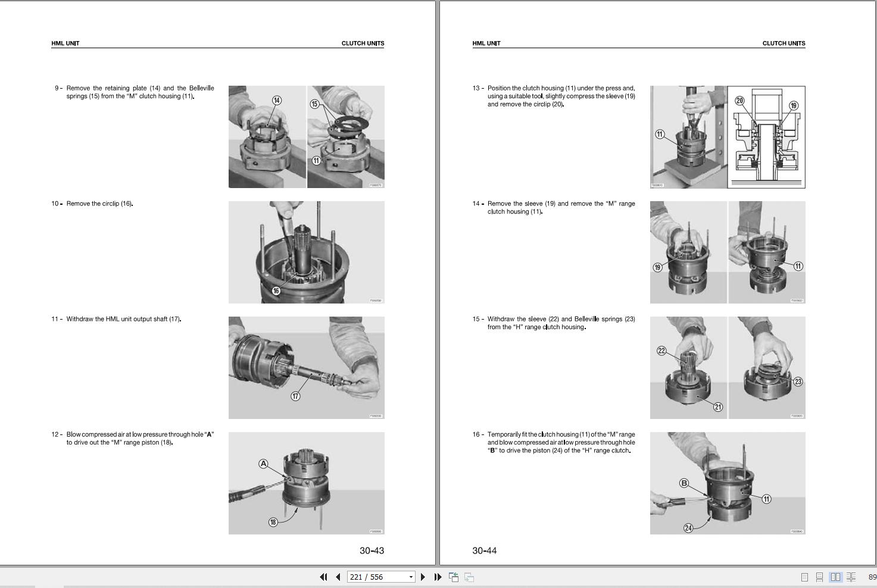The height and width of the screenshot is (588, 877).
Task: Click the go to previous view icon
Action: 454,577
